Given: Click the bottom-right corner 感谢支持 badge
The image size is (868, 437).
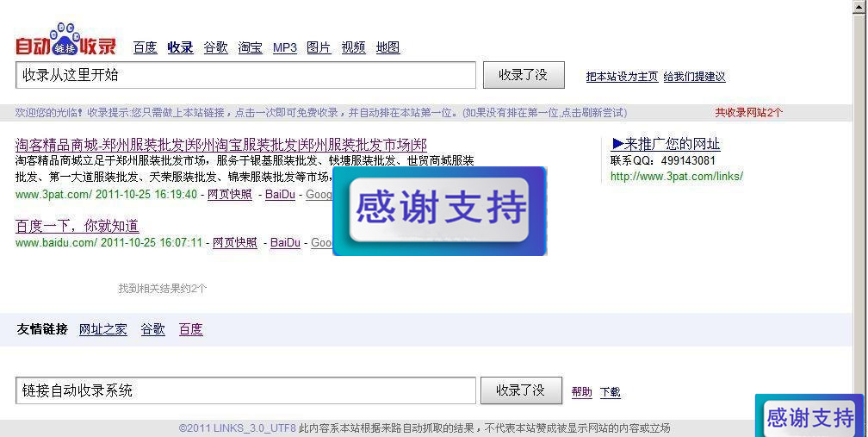Looking at the screenshot, I should 809,415.
